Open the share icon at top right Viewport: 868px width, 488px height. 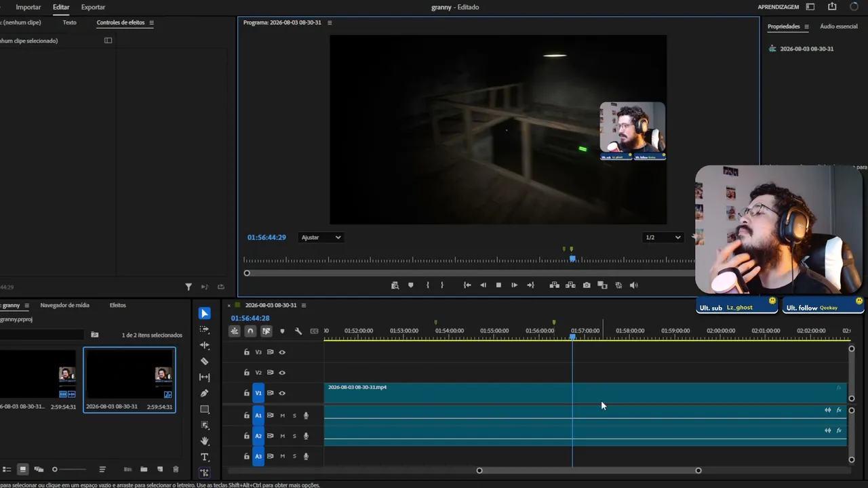[832, 7]
